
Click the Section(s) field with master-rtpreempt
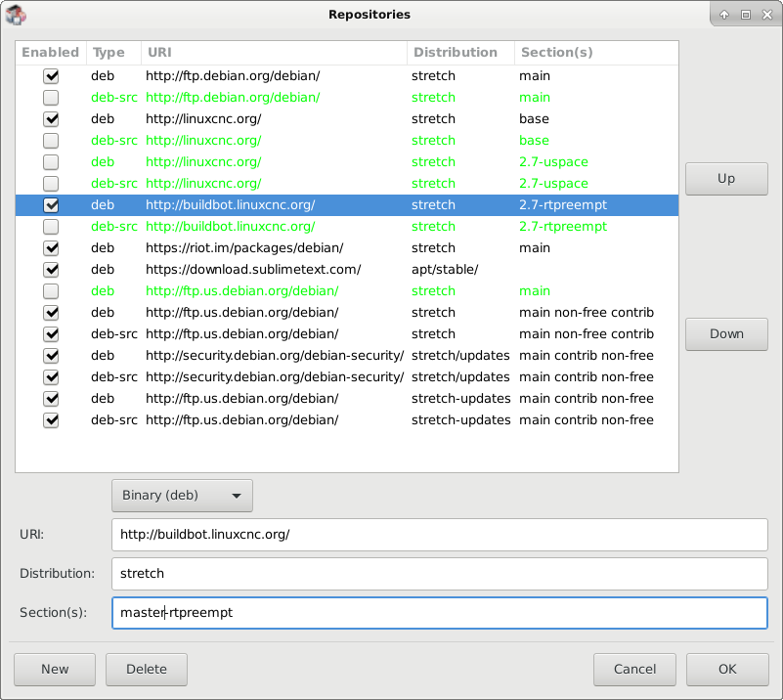coord(440,613)
